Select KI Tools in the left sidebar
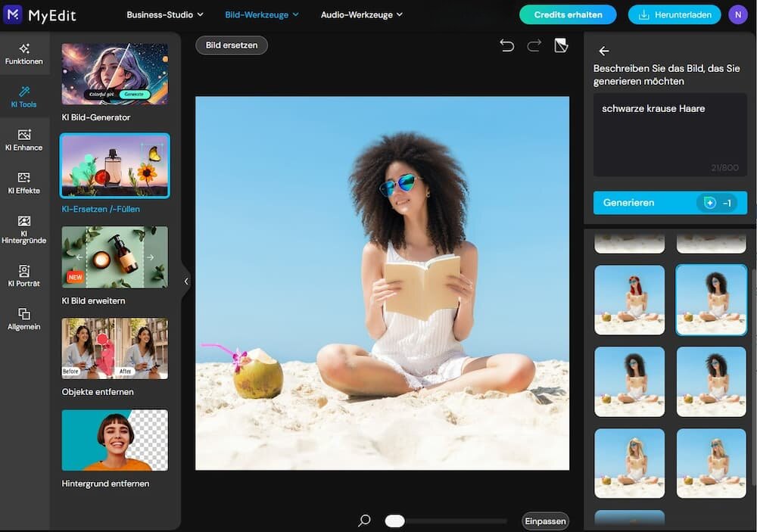Screen dimensions: 757x532 point(25,97)
